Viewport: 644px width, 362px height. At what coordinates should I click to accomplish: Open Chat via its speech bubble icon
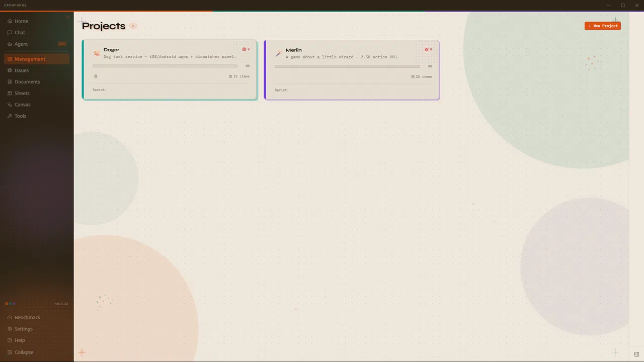[10, 33]
